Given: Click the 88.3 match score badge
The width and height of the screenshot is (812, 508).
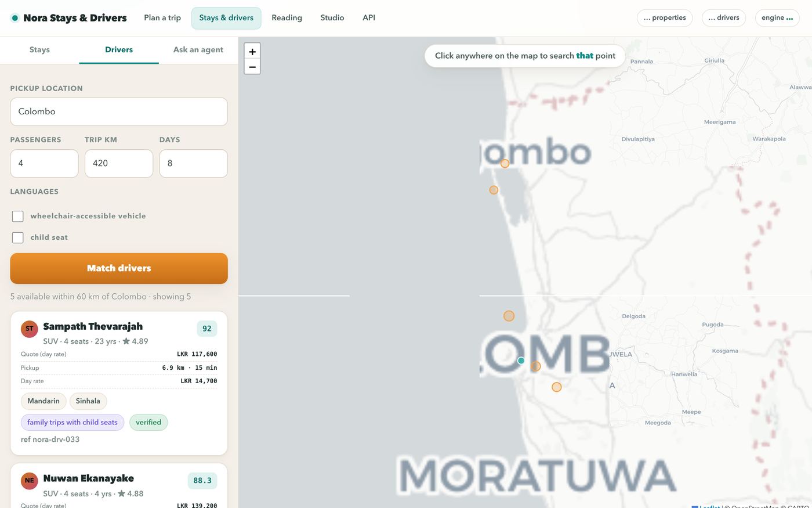Looking at the screenshot, I should pos(202,481).
